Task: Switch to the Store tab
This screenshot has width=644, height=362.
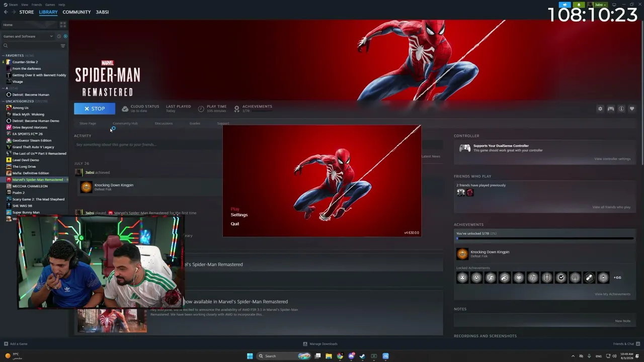Action: point(27,12)
